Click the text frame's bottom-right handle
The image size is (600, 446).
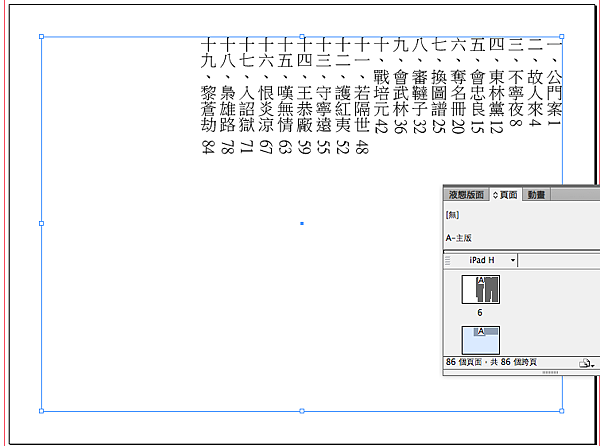(x=562, y=411)
